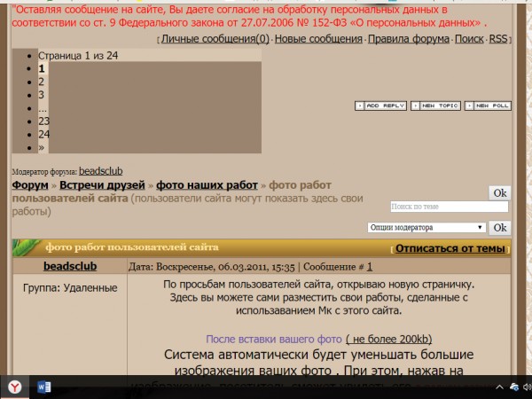Select current page 1 in pagination
532x399 pixels.
point(42,68)
